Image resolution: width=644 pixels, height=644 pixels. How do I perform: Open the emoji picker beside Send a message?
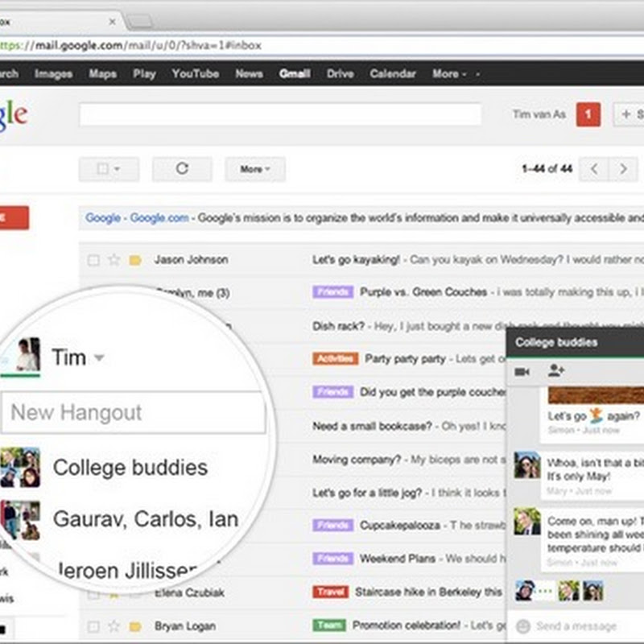tap(522, 626)
